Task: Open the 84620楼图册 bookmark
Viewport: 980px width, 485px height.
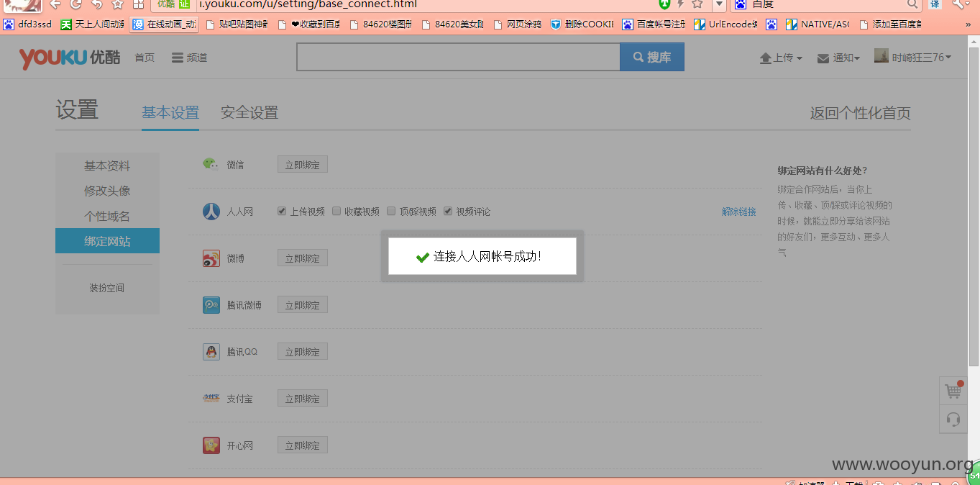Action: point(381,24)
